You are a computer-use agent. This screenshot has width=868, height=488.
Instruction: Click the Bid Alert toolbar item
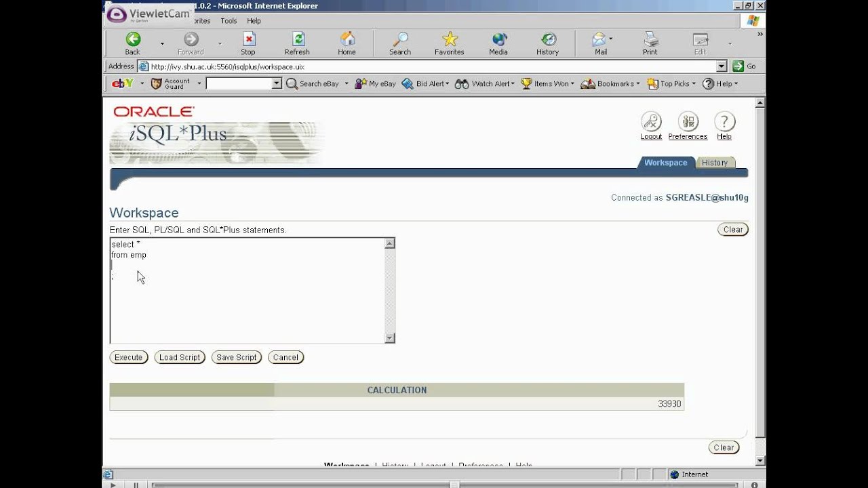point(427,83)
